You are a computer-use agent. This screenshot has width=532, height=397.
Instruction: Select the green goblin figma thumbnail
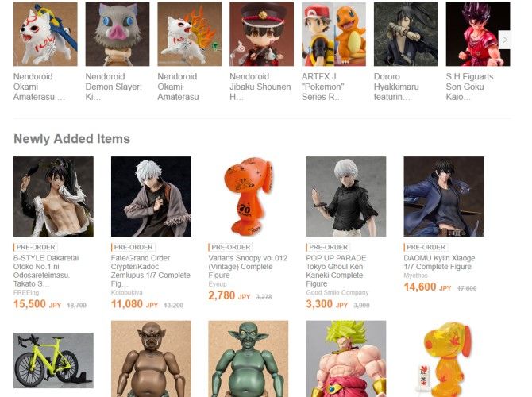(249, 359)
